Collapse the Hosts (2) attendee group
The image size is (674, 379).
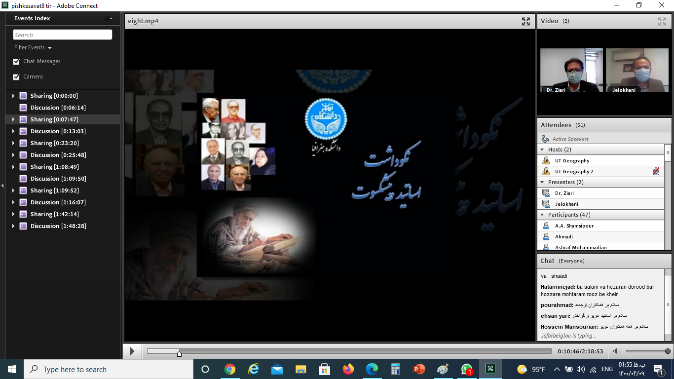(x=542, y=150)
